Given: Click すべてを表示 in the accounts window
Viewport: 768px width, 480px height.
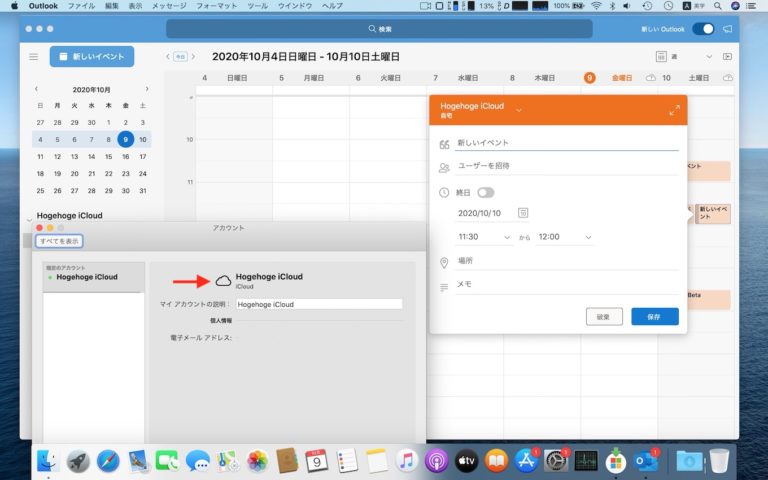Looking at the screenshot, I should coord(59,241).
